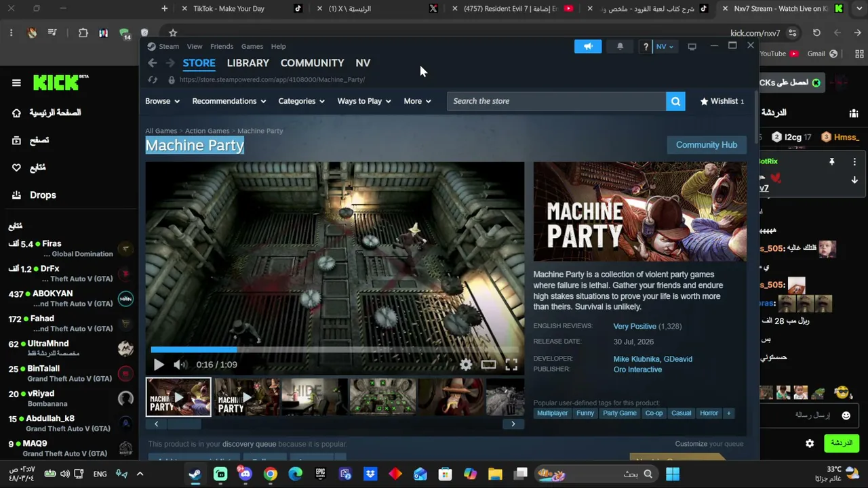Open the NV profile tab

point(363,63)
